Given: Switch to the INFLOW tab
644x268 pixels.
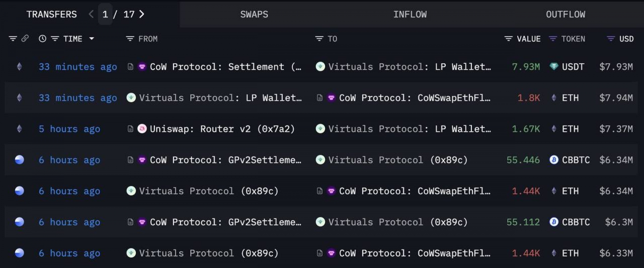Looking at the screenshot, I should tap(410, 14).
